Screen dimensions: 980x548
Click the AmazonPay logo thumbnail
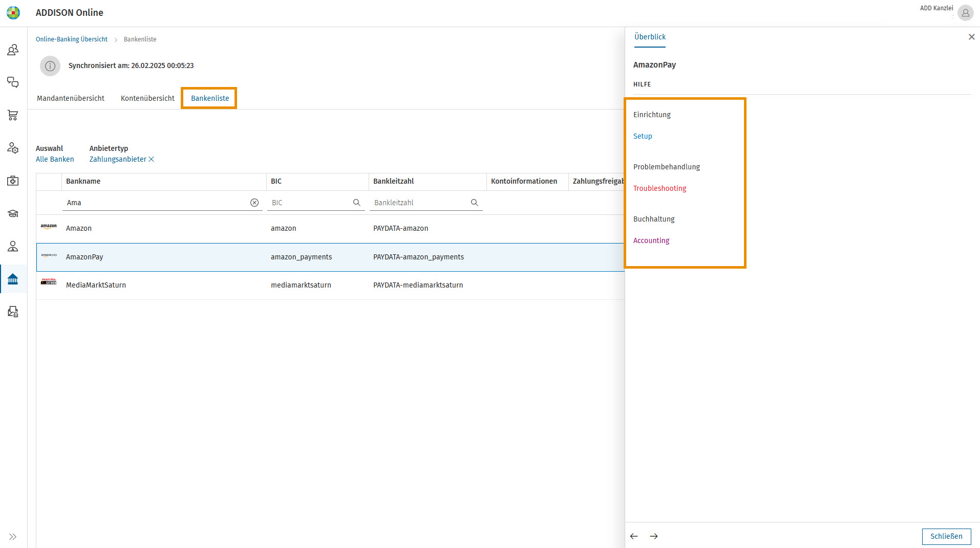pos(49,255)
